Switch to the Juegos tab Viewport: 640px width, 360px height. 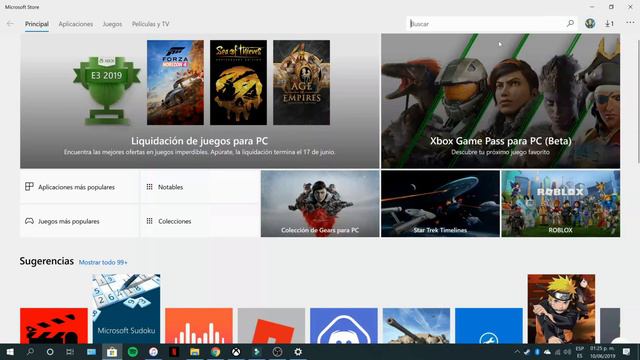coord(112,24)
